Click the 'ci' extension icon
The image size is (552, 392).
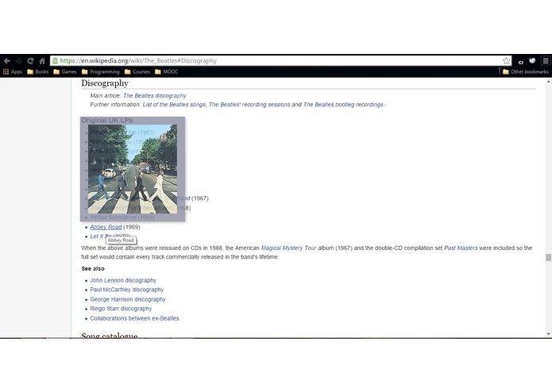point(521,62)
